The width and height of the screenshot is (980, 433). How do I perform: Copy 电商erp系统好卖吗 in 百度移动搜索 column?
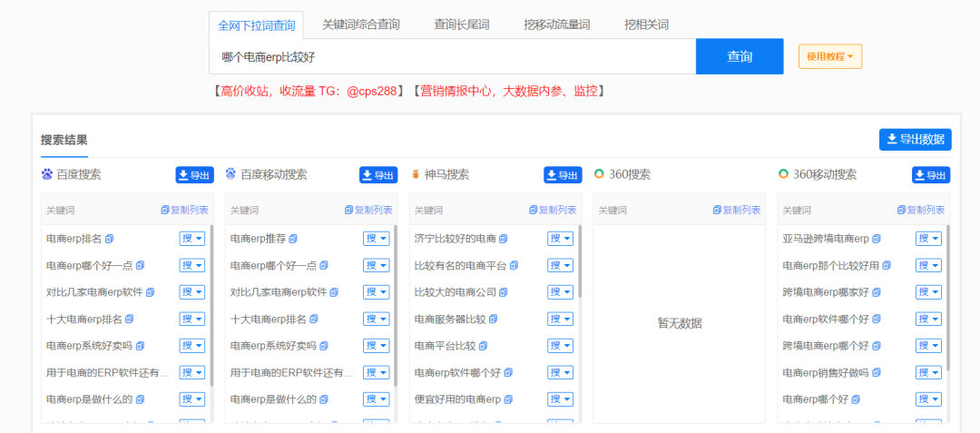(324, 346)
